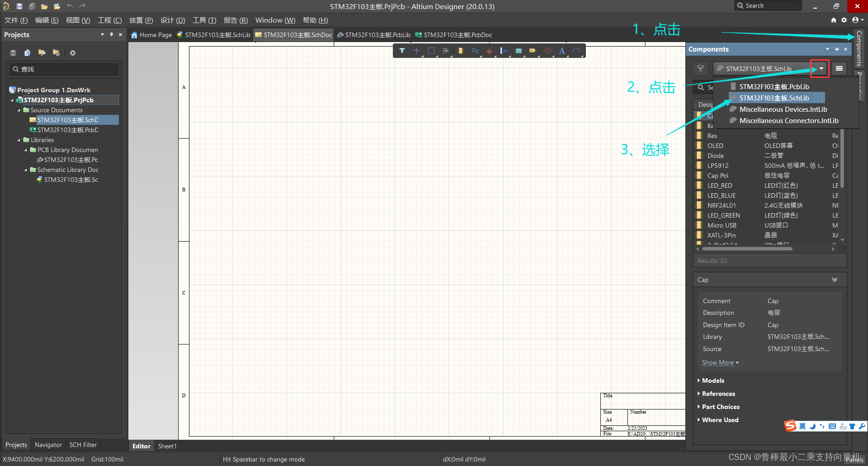
Task: Switch to STM32F103主板.PcbDoc tab
Action: point(457,35)
